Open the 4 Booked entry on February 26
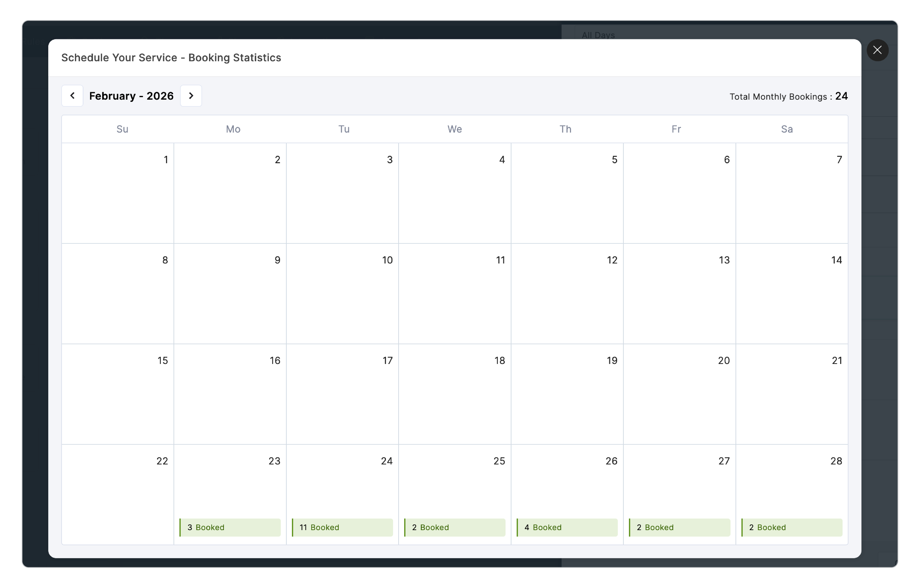 tap(567, 527)
